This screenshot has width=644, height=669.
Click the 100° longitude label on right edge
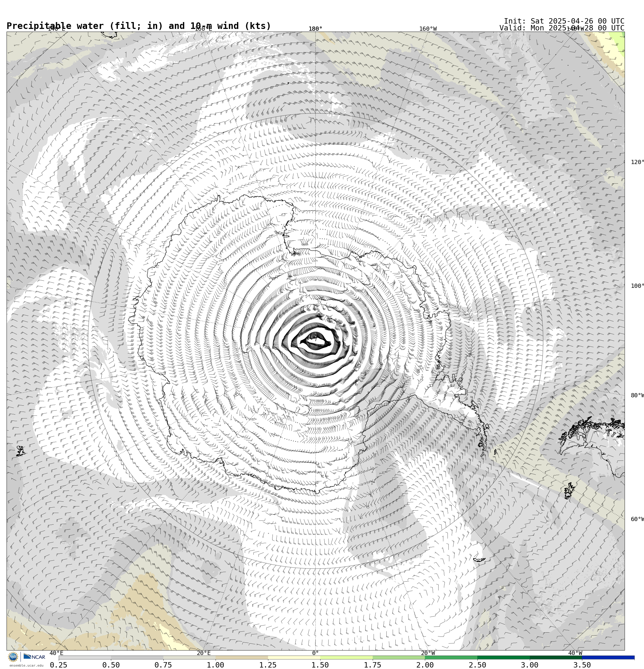coord(637,286)
